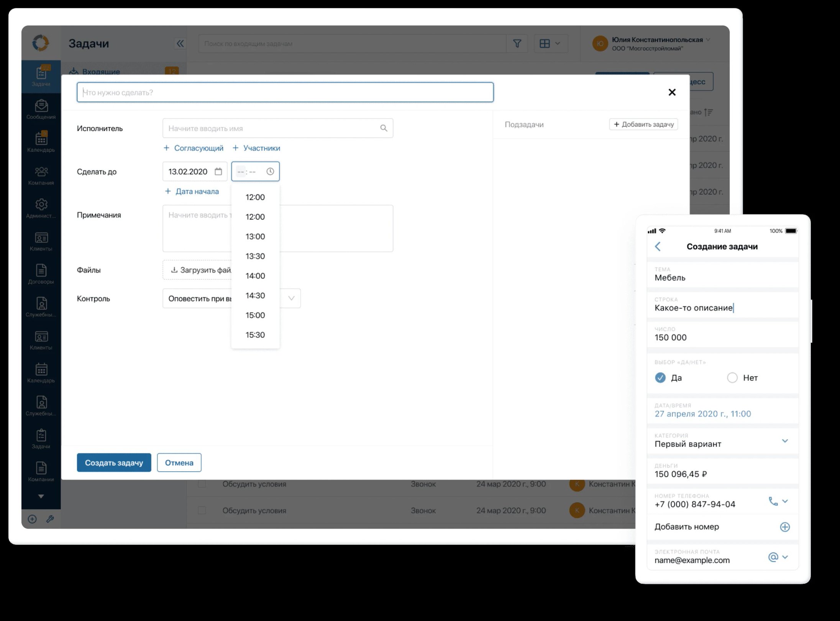Collapse the Задачи panel with double-arrow icon
Screen dimensions: 840x621
pos(180,44)
